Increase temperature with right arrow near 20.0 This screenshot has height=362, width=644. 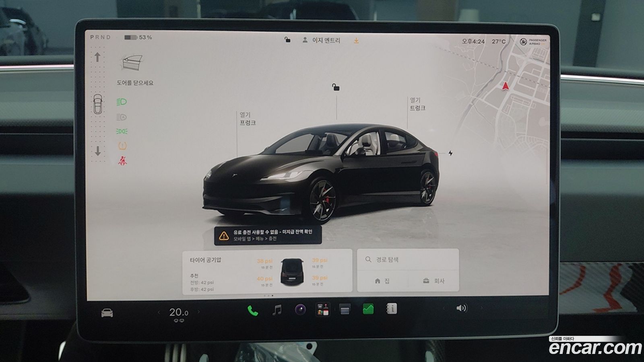pyautogui.click(x=198, y=312)
